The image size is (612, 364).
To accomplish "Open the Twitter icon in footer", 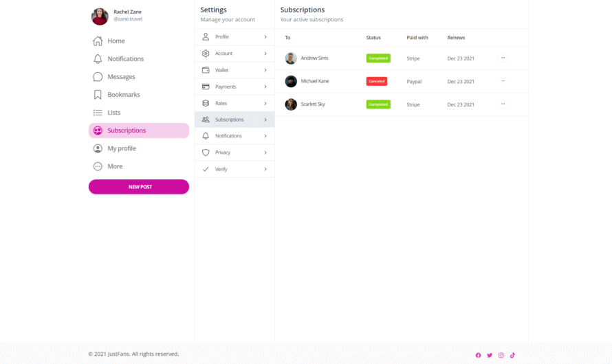I will (490, 355).
